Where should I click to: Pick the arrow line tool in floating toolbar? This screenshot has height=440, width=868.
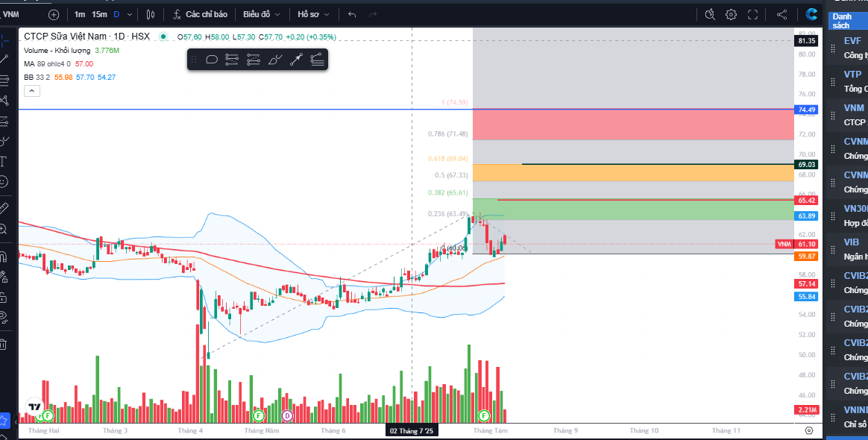(296, 59)
